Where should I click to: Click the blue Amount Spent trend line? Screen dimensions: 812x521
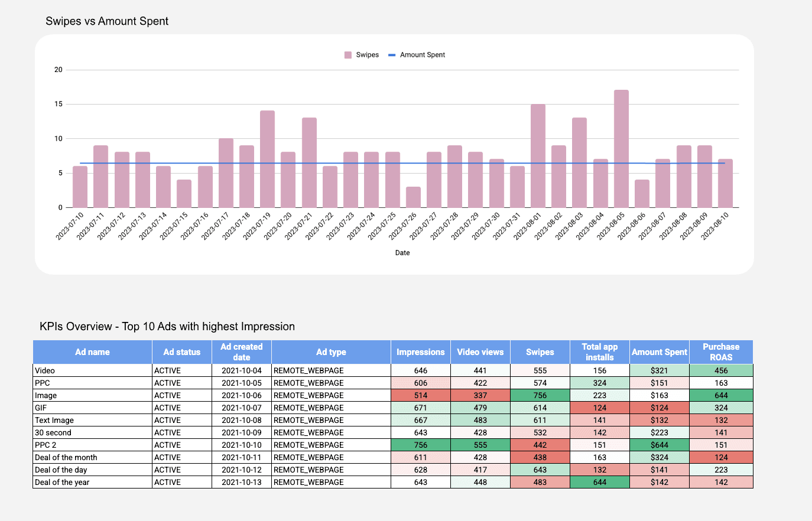(402, 163)
